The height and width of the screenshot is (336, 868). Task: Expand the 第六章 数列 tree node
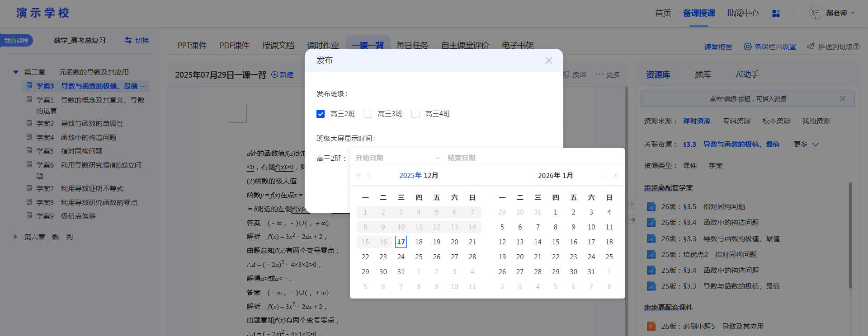point(16,237)
